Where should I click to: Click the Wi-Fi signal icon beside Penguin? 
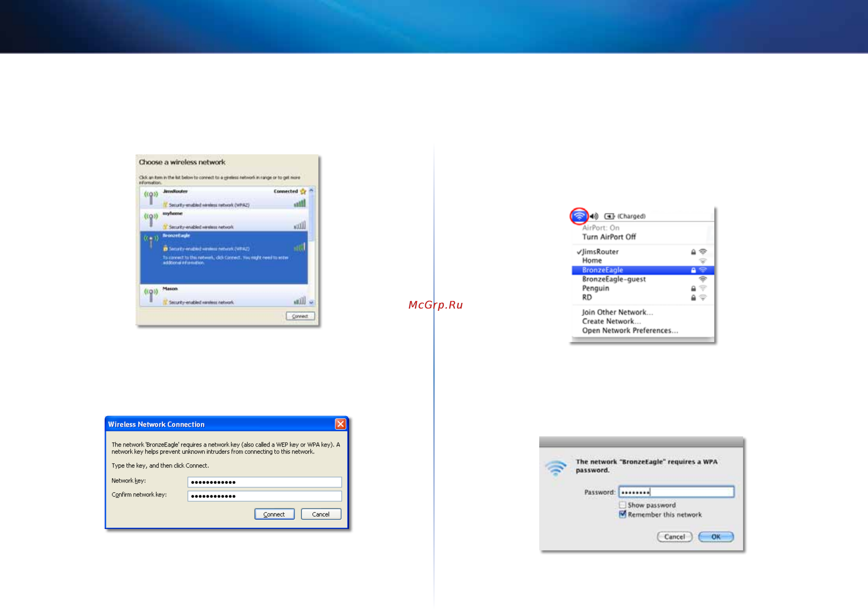(x=703, y=288)
